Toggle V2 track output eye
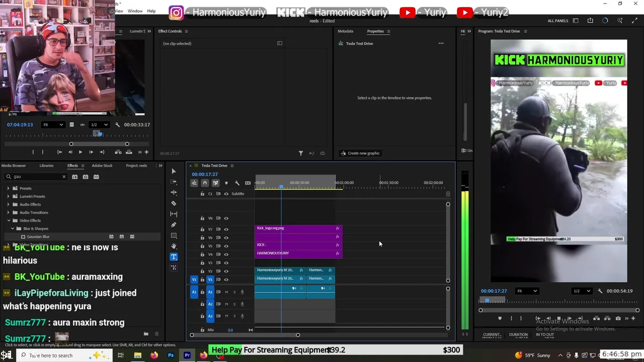The height and width of the screenshot is (362, 644). pos(226,271)
